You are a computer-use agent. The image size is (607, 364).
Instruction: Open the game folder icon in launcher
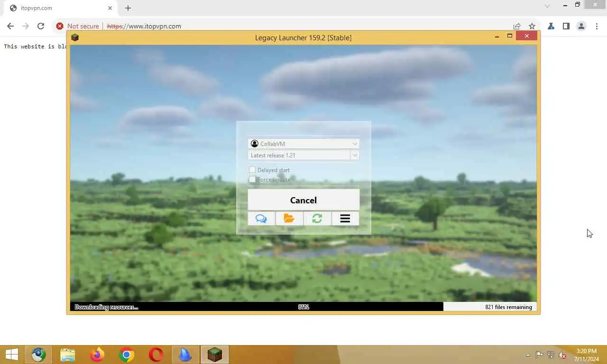(x=289, y=218)
